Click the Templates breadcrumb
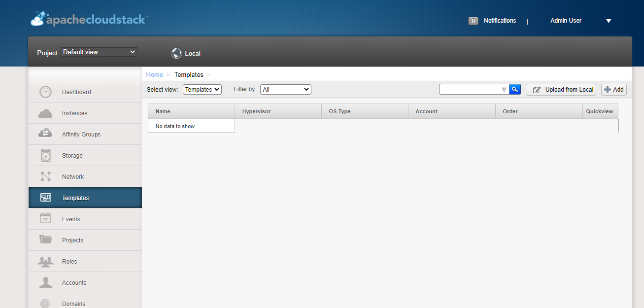This screenshot has height=308, width=644. point(189,74)
